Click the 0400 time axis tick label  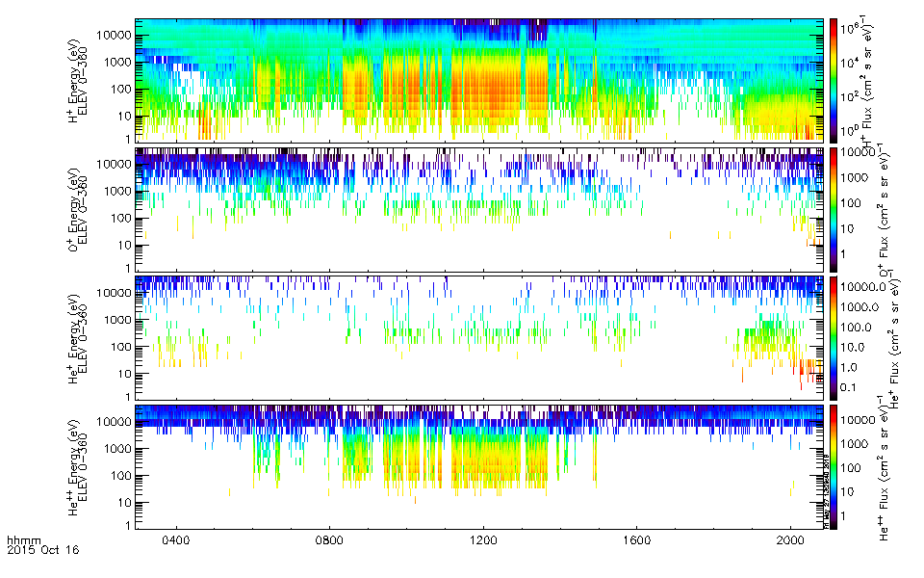tap(176, 540)
